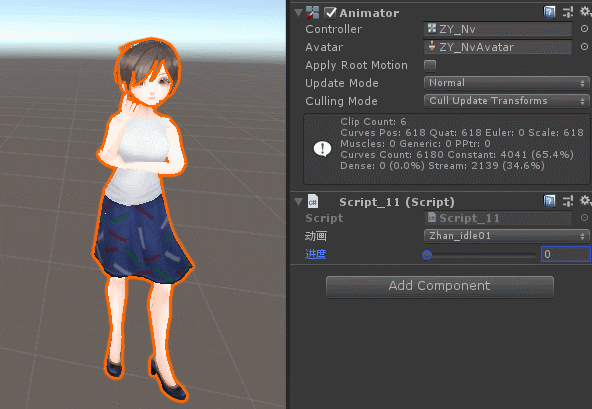
Task: Toggle the Animator component enabled checkbox
Action: tap(330, 13)
